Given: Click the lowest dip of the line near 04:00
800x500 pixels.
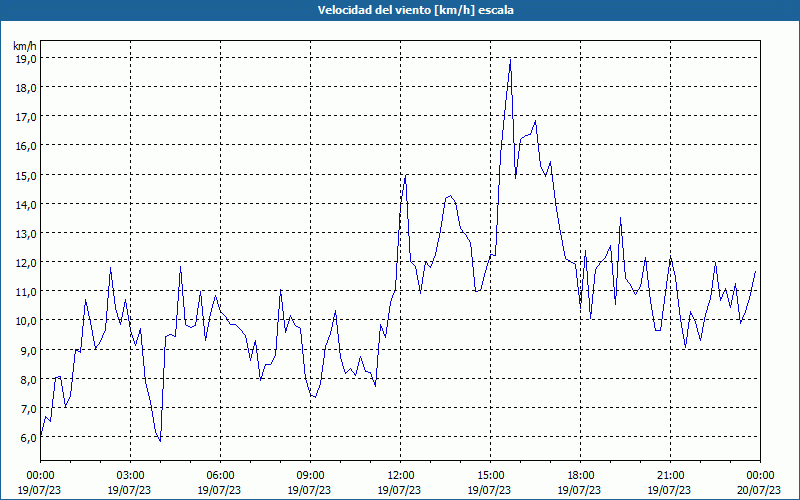Looking at the screenshot, I should point(160,440).
